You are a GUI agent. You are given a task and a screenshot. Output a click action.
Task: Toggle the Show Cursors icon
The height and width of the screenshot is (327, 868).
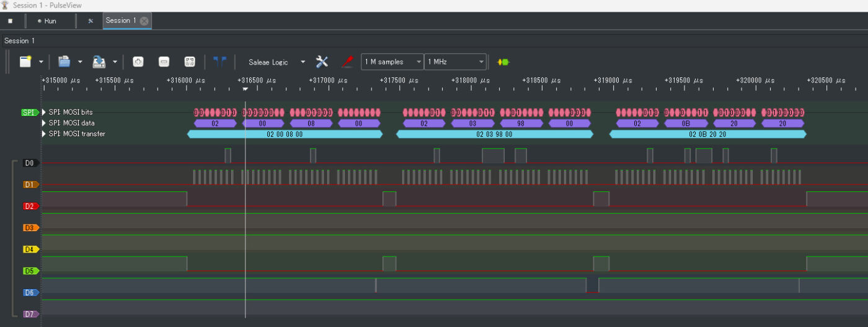click(219, 61)
